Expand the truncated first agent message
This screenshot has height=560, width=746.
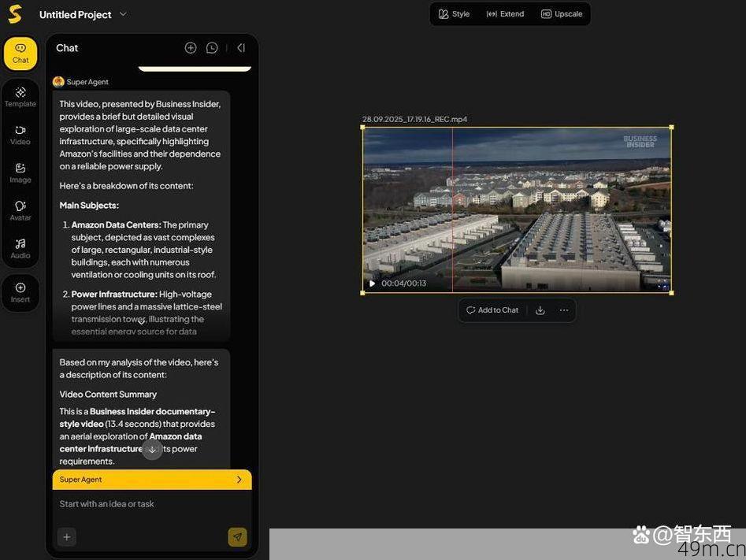(141, 322)
